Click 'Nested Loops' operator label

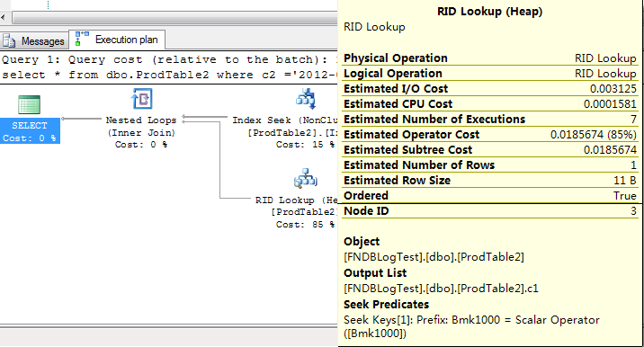pos(141,120)
